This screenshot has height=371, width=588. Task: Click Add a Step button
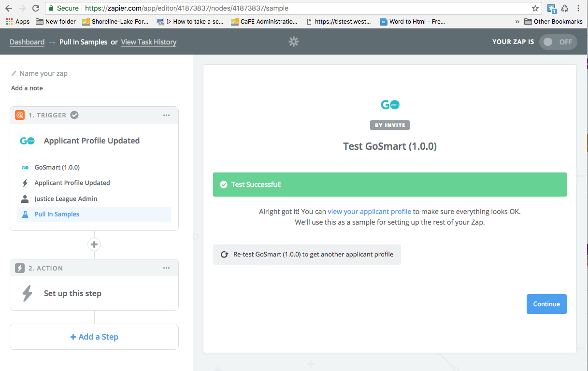(94, 337)
